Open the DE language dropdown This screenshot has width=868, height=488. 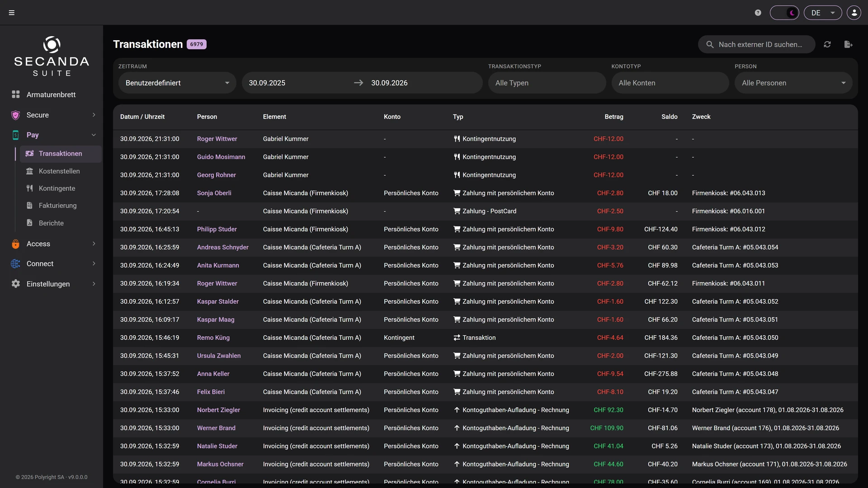823,13
